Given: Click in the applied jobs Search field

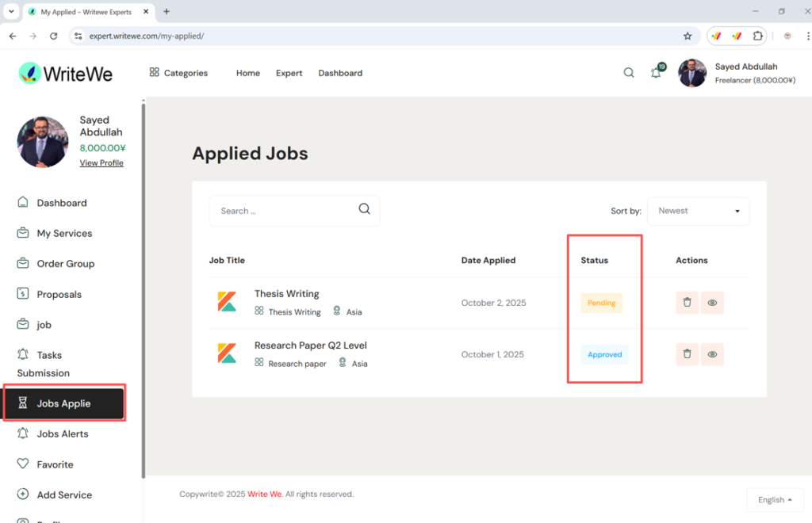Looking at the screenshot, I should 285,211.
